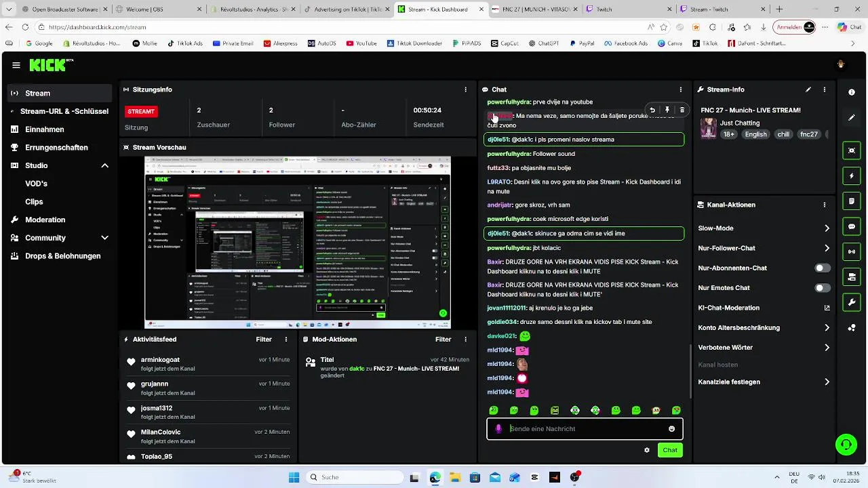Expand Nur-Follower-Chat settings
Screen dimensions: 868x488
827,248
